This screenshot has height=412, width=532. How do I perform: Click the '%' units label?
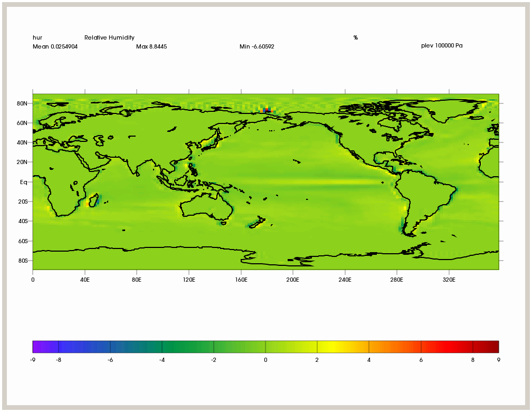click(x=356, y=38)
